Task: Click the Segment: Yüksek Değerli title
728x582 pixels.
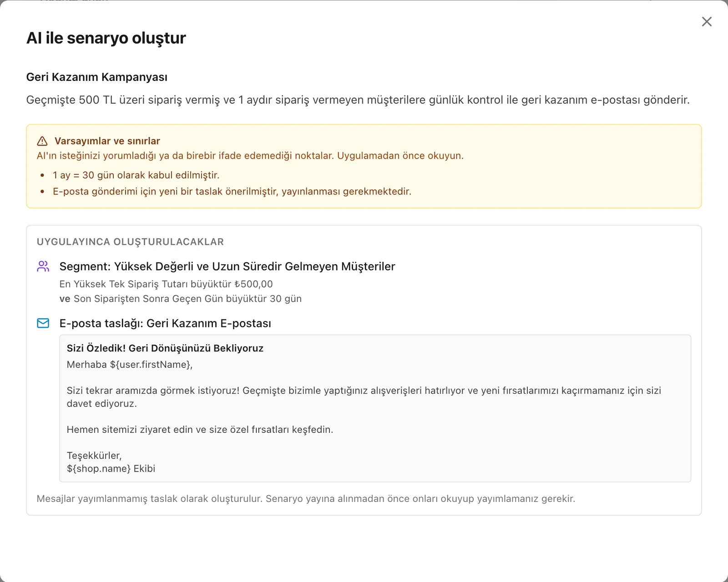Action: [x=227, y=266]
